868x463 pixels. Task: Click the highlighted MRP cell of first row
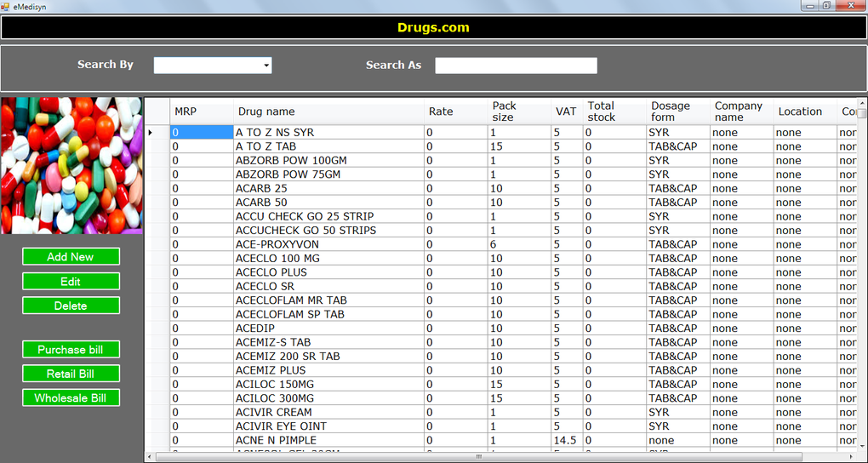click(x=202, y=133)
